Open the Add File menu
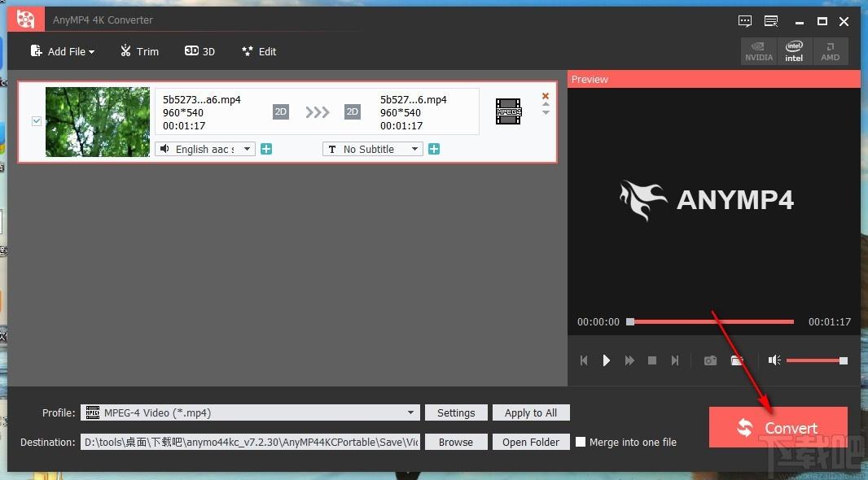The height and width of the screenshot is (480, 868). coord(63,51)
